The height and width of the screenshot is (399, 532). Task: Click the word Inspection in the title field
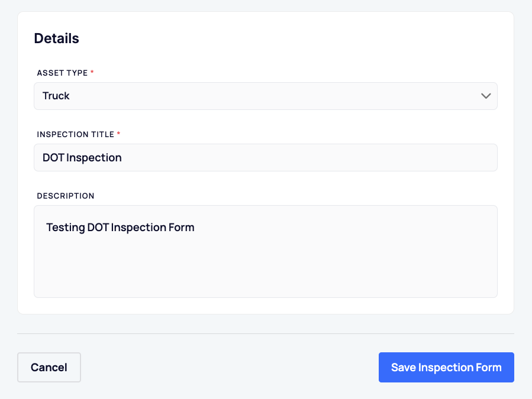94,158
